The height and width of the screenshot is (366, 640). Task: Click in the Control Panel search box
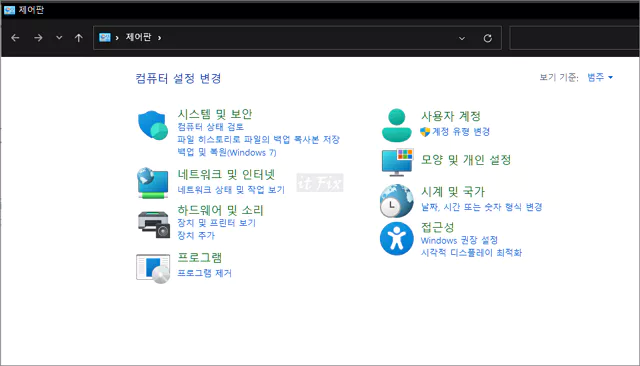575,38
